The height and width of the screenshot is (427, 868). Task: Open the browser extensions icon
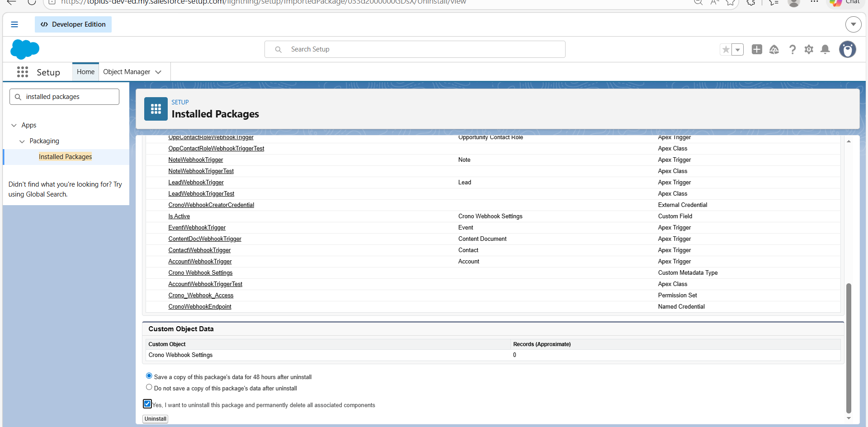(x=751, y=2)
